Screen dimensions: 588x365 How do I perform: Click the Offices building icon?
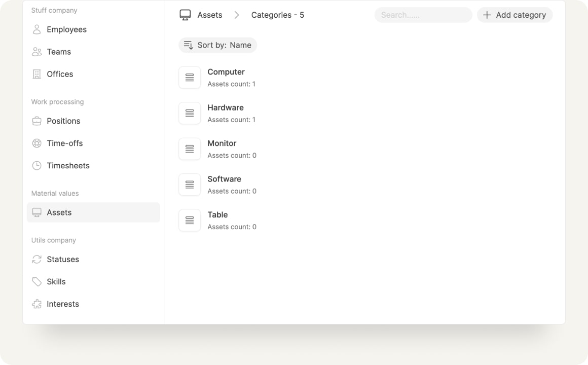click(36, 74)
